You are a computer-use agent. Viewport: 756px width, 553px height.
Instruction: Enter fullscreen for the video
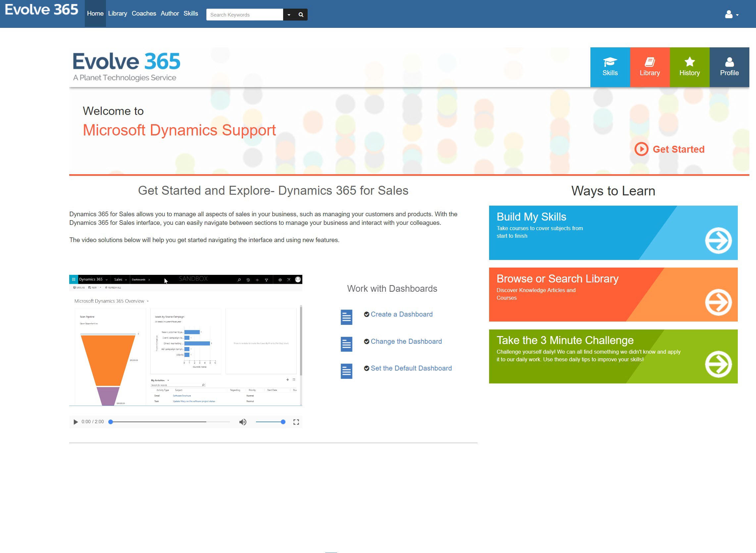296,422
